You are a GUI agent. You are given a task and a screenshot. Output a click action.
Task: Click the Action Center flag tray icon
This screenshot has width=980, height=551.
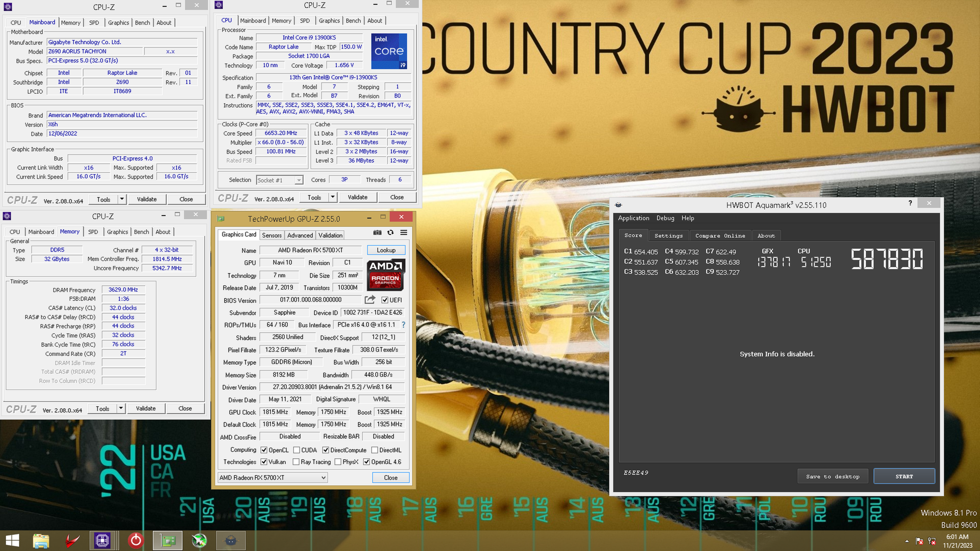pos(919,541)
